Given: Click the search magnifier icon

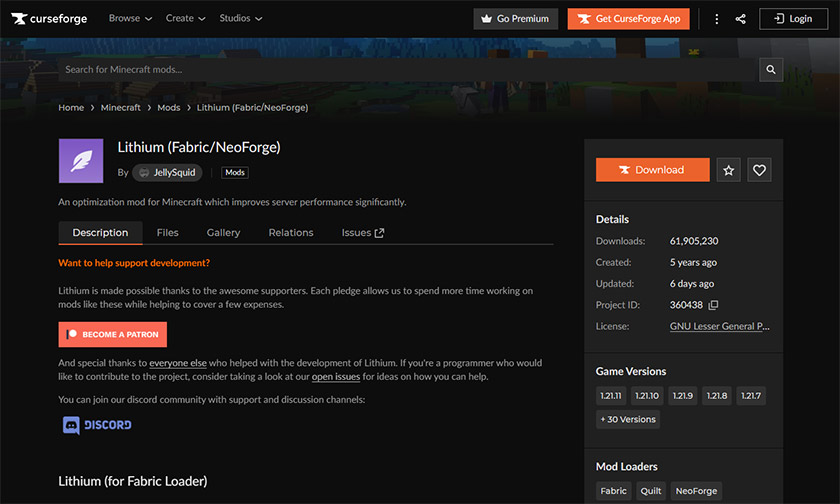Looking at the screenshot, I should tap(770, 70).
